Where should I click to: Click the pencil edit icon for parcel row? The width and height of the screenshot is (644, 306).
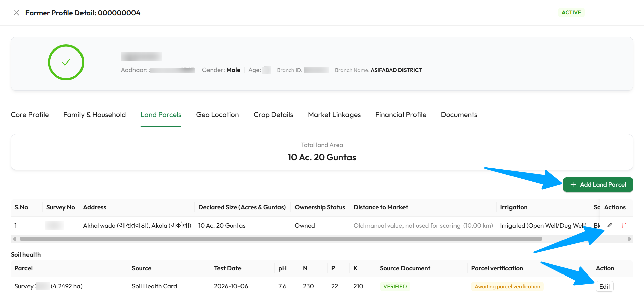click(x=610, y=226)
